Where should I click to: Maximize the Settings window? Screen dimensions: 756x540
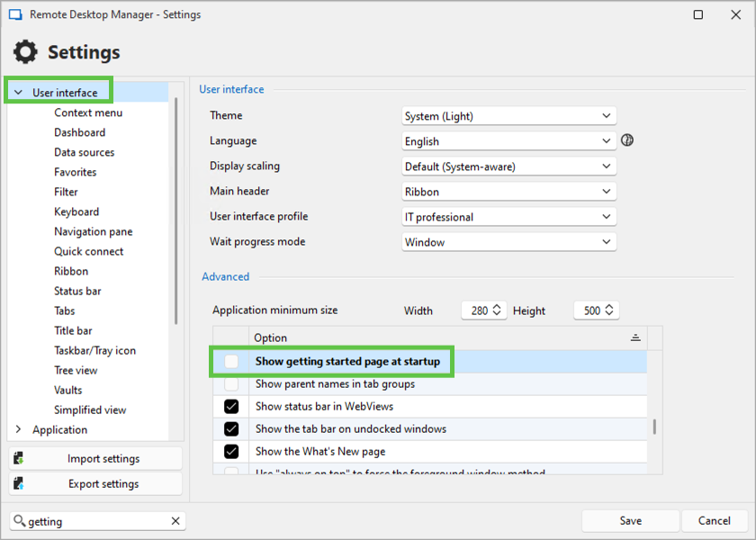pyautogui.click(x=698, y=14)
